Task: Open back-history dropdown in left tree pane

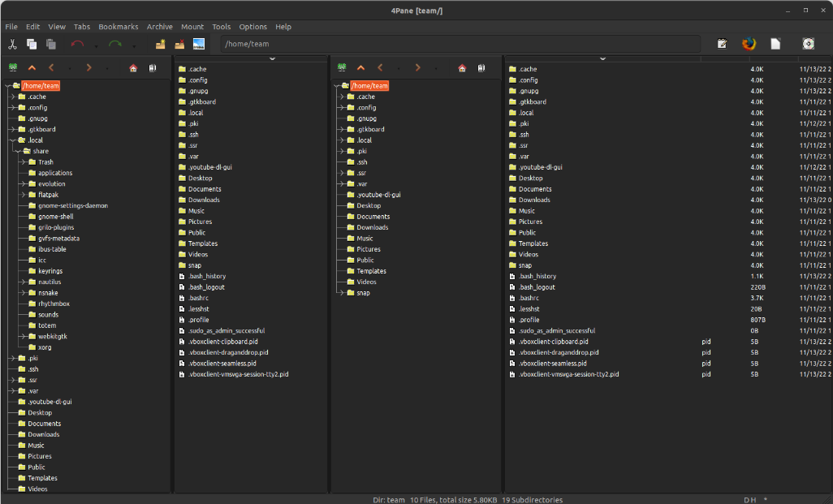Action: (70, 68)
